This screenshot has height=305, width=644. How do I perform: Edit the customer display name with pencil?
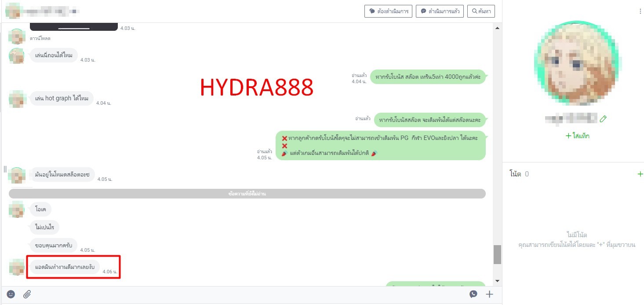603,118
